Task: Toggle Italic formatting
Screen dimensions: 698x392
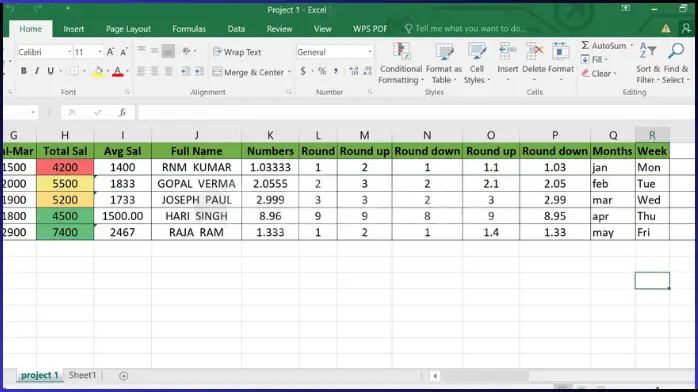Action: click(37, 71)
